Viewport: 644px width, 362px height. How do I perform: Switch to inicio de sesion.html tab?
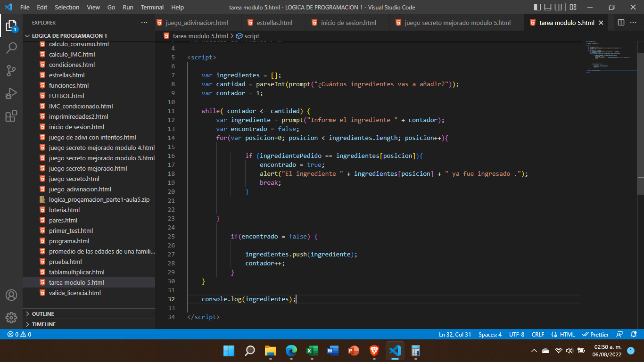click(349, 23)
